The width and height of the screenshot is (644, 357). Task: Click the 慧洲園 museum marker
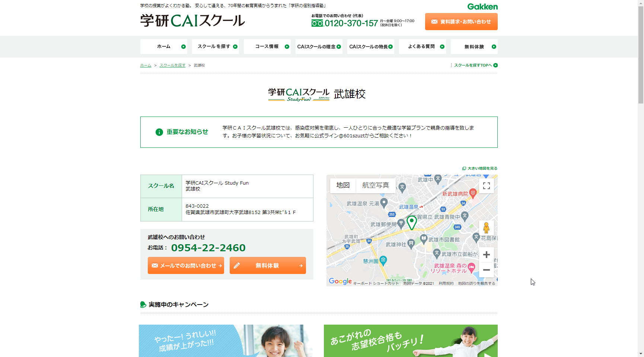(383, 260)
